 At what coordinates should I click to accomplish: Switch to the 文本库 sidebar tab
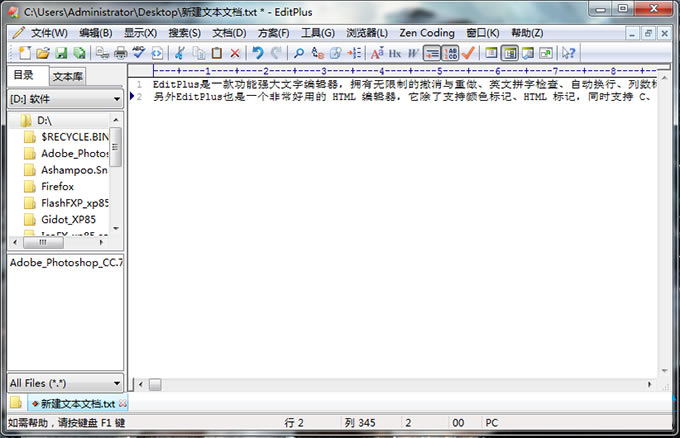coord(67,77)
